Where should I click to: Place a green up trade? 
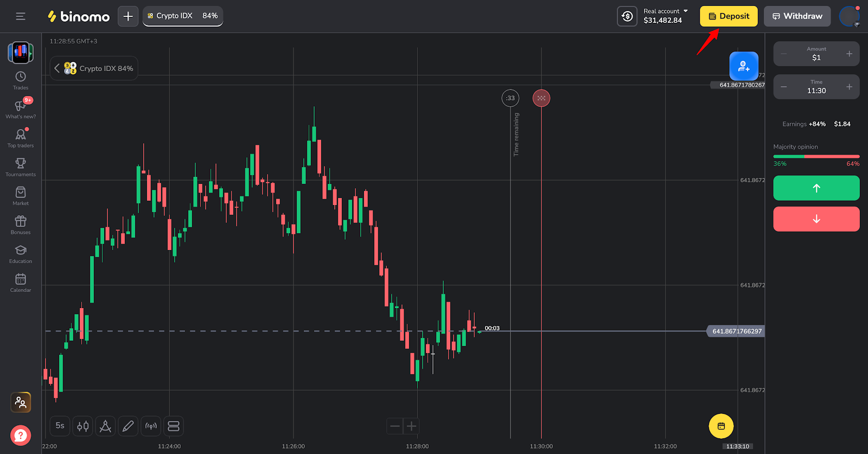pos(816,188)
